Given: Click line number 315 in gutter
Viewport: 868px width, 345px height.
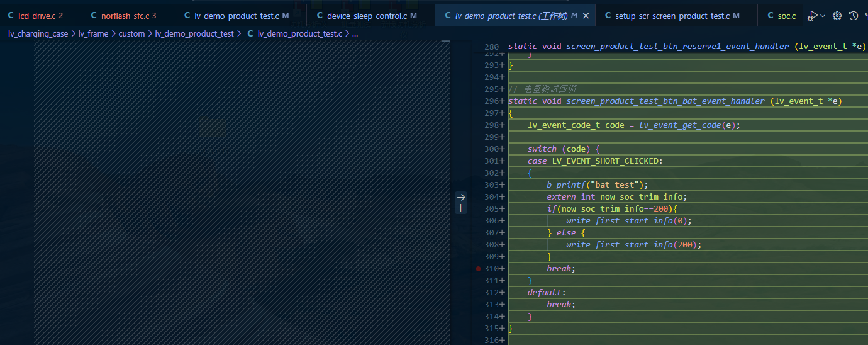Looking at the screenshot, I should click(492, 329).
